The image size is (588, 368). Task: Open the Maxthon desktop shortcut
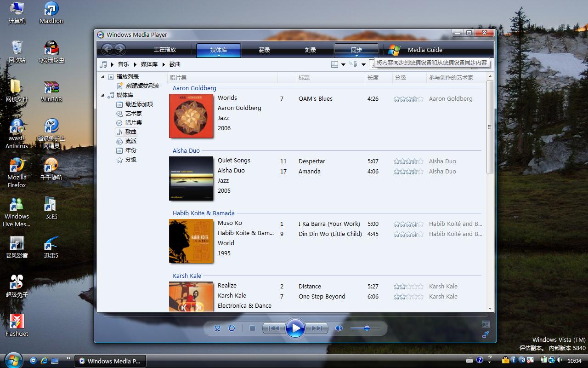(51, 13)
